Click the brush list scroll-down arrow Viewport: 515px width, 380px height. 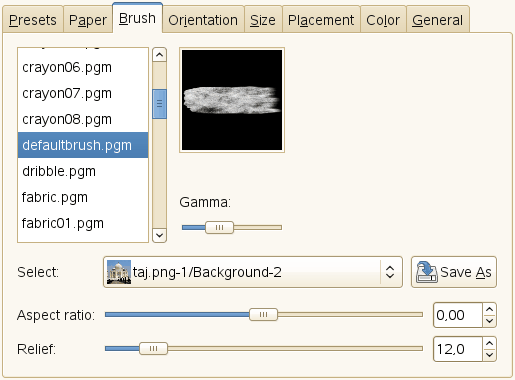click(159, 235)
